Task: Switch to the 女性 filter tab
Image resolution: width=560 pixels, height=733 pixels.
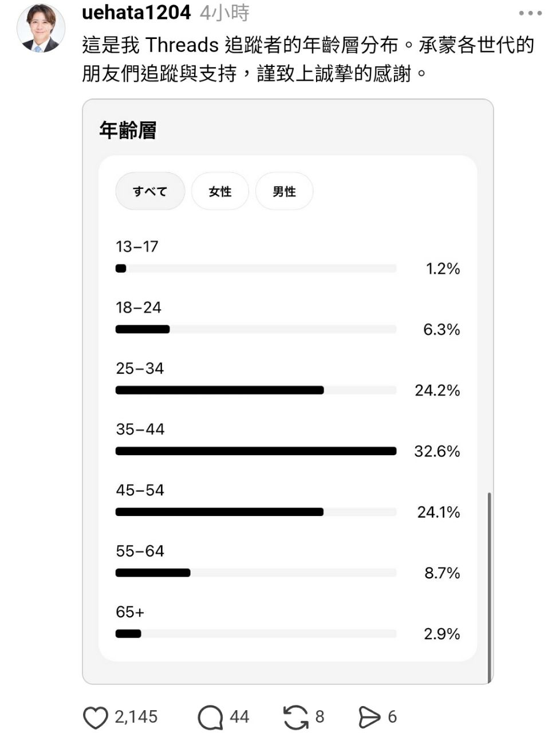Action: coord(220,191)
